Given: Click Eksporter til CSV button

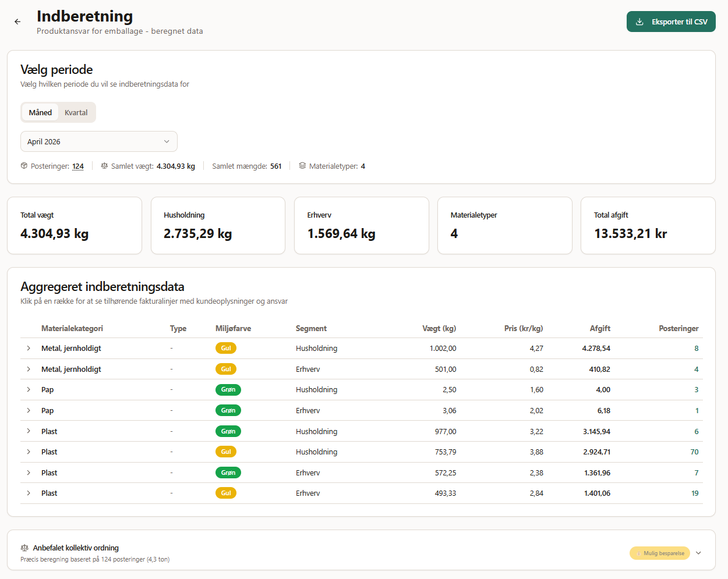Looking at the screenshot, I should pos(671,22).
